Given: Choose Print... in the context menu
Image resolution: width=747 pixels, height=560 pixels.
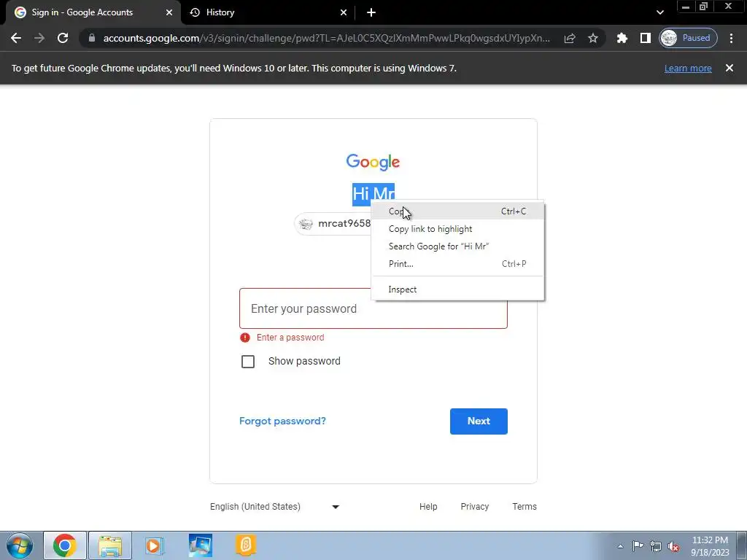Looking at the screenshot, I should point(457,264).
